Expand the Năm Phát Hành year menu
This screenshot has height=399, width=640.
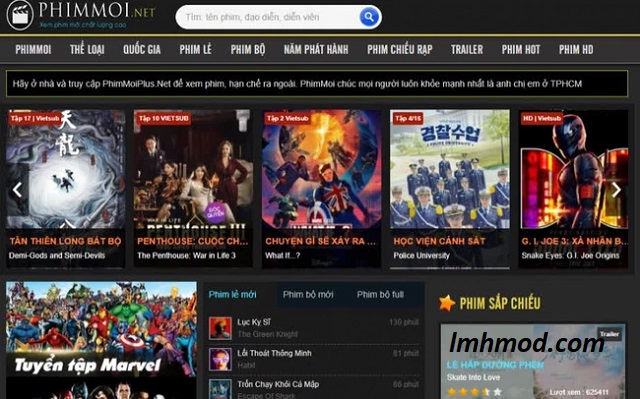(316, 50)
